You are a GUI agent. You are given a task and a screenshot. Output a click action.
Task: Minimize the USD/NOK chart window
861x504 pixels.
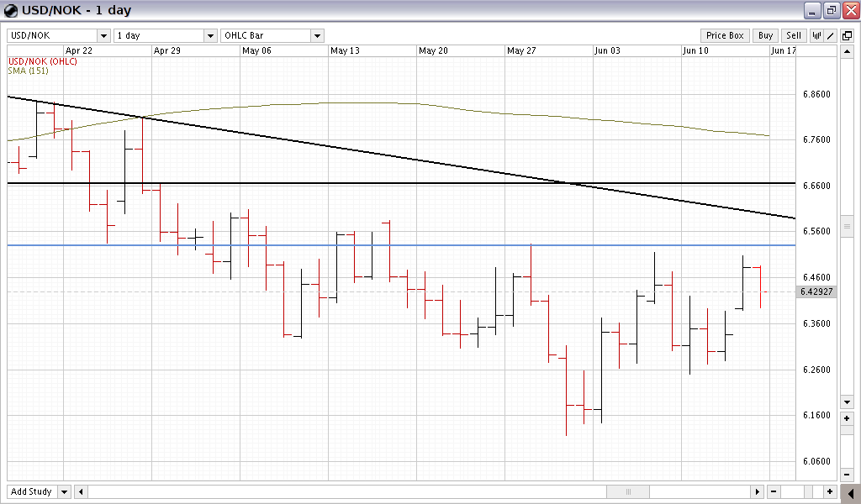tap(812, 10)
